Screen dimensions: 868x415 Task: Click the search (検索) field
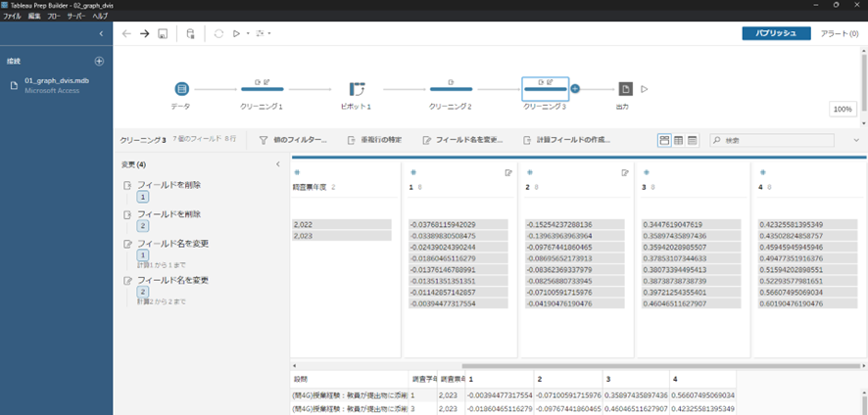point(772,141)
